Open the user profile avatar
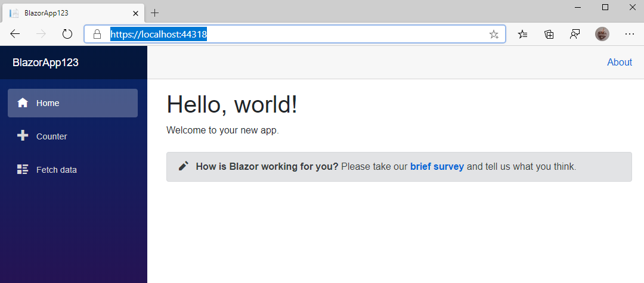Image resolution: width=644 pixels, height=283 pixels. coord(602,34)
